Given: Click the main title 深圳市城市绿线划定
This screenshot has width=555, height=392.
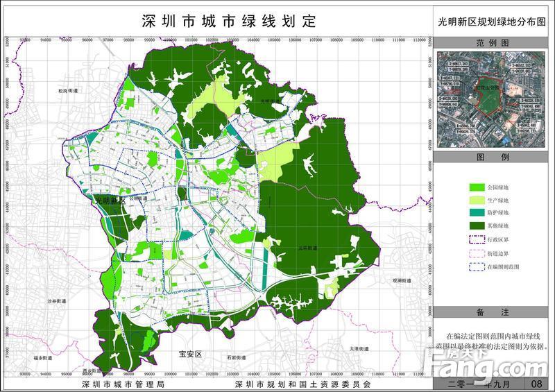Looking at the screenshot, I should point(229,22).
